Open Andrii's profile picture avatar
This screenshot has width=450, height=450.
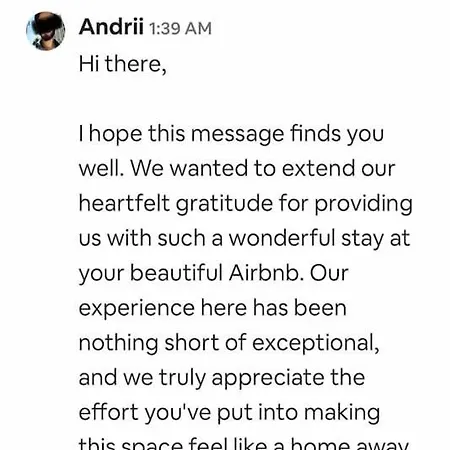[x=46, y=31]
